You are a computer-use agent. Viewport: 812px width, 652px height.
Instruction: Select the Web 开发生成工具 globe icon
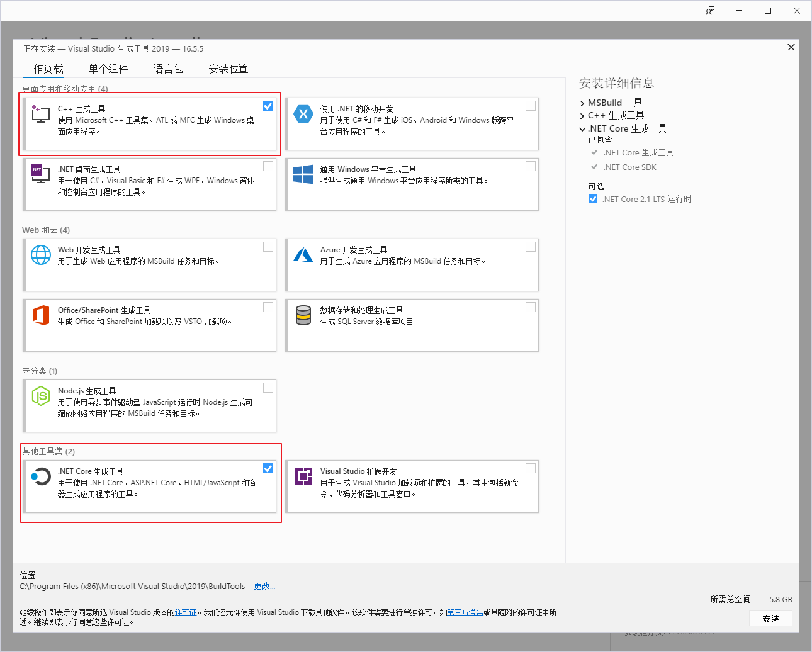[x=40, y=254]
